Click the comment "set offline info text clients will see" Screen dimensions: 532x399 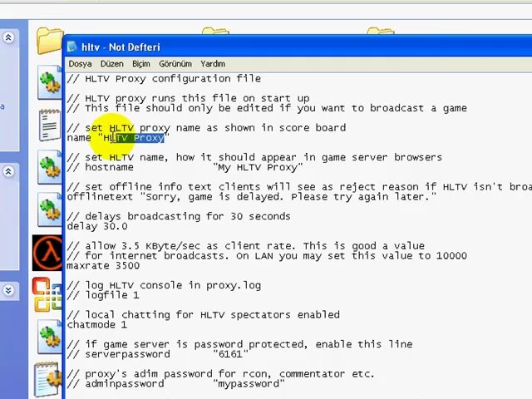coord(299,187)
